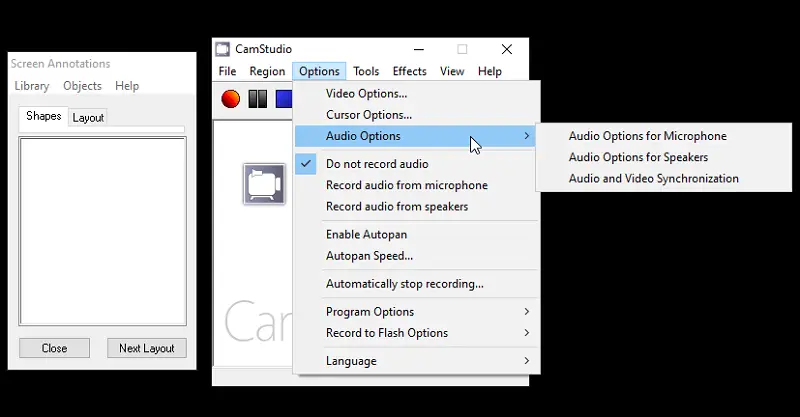Open Help menu in Screen Annotations
The image size is (800, 417).
[127, 86]
